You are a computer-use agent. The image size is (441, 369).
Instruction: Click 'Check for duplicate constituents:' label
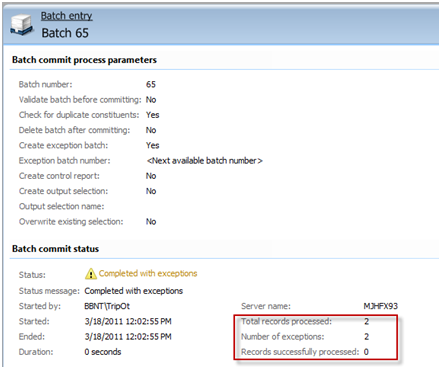tap(79, 115)
